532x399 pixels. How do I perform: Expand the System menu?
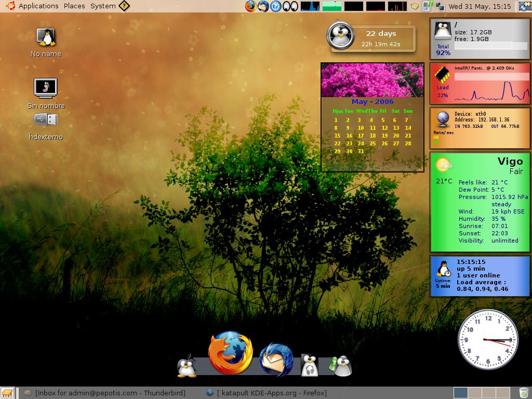pyautogui.click(x=103, y=6)
